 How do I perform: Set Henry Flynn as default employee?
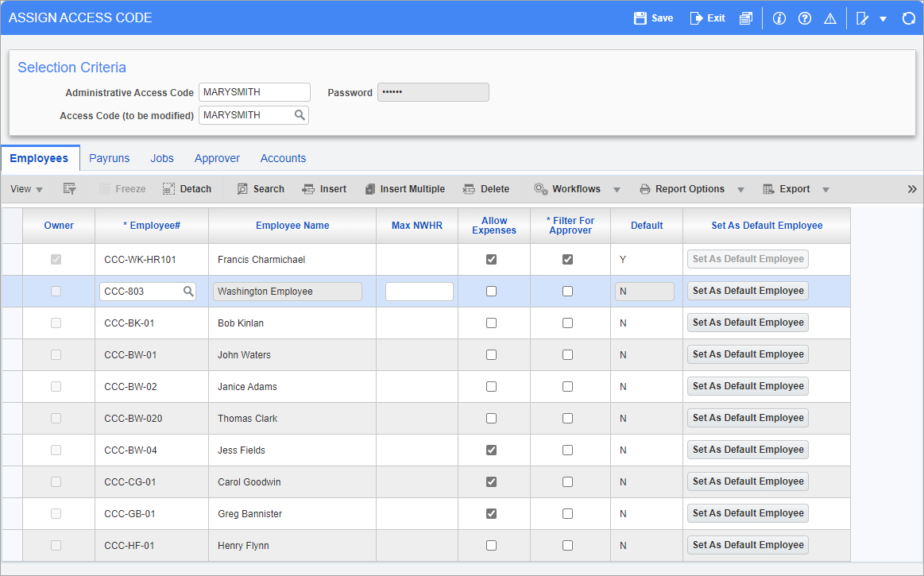(x=748, y=545)
